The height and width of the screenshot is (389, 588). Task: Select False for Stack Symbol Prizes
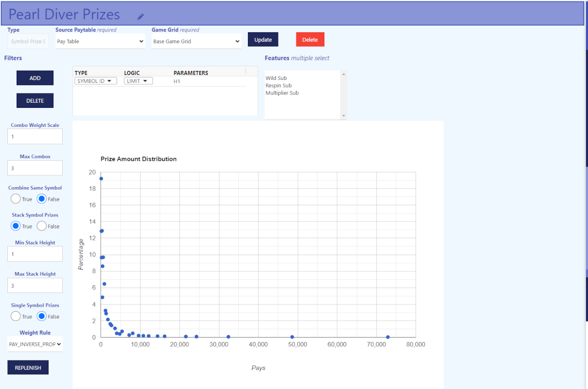(x=42, y=226)
